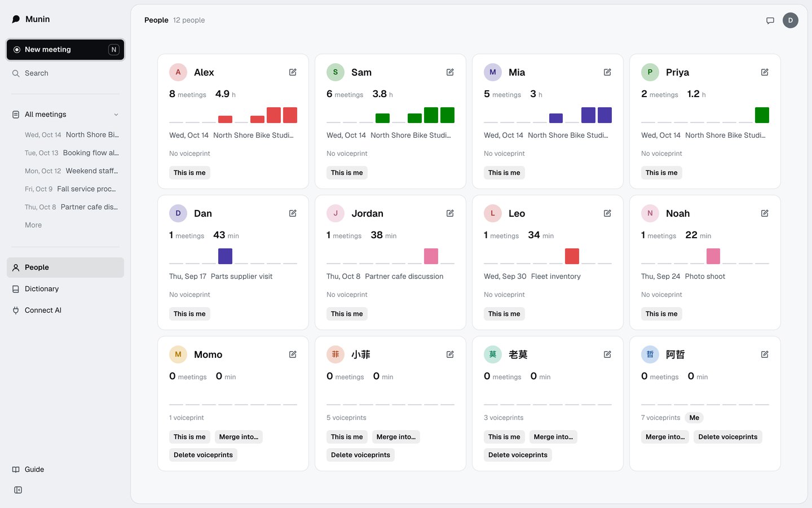This screenshot has width=812, height=508.
Task: Edit the 老莫 person card
Action: pyautogui.click(x=607, y=354)
